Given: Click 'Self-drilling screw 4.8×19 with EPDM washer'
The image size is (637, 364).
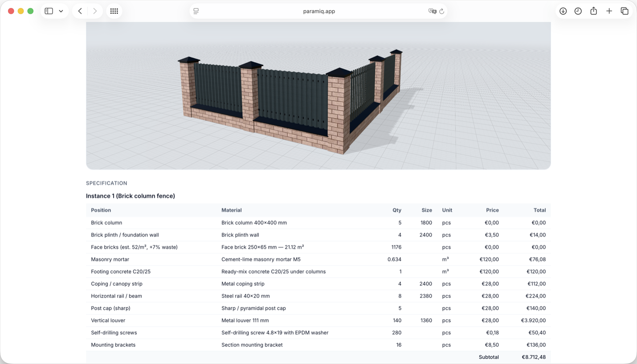Looking at the screenshot, I should click(x=275, y=333).
